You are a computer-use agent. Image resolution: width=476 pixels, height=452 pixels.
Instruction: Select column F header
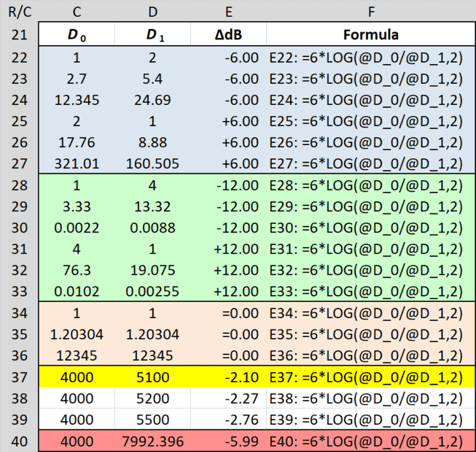tap(371, 12)
